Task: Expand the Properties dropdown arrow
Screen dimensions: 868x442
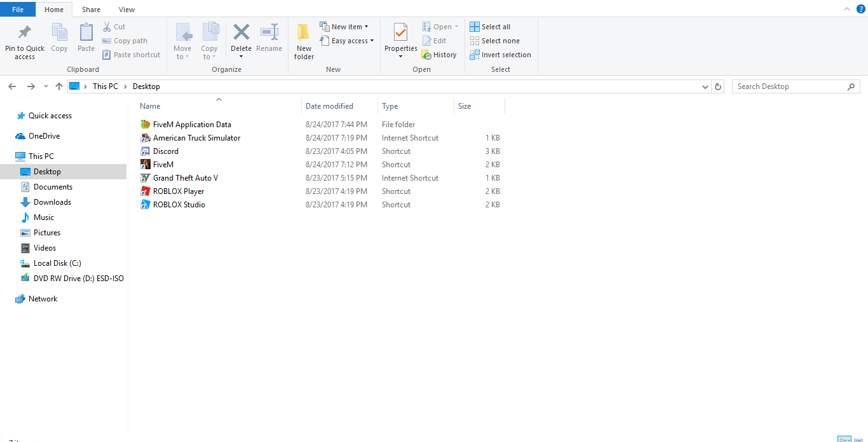Action: [x=400, y=57]
